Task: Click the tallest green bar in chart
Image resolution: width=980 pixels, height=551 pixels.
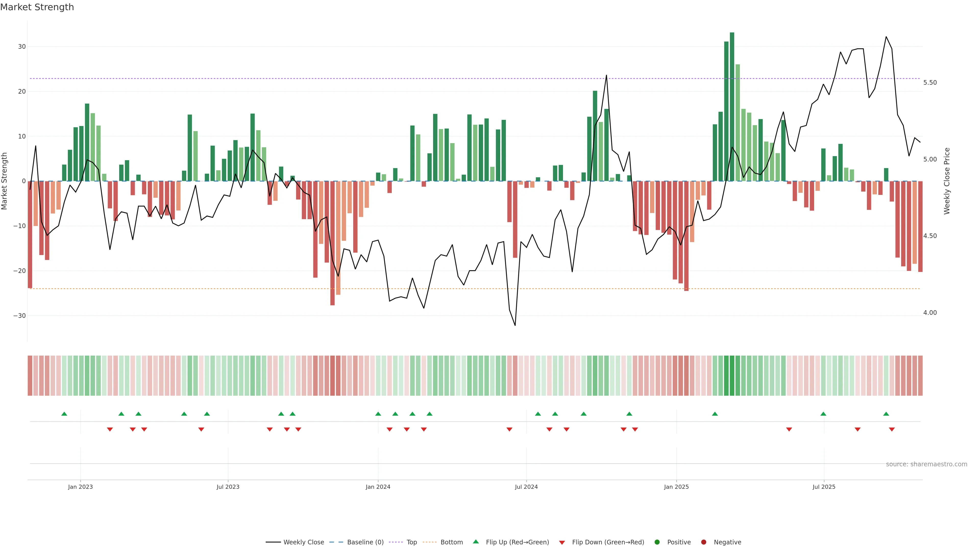Action: click(x=732, y=106)
